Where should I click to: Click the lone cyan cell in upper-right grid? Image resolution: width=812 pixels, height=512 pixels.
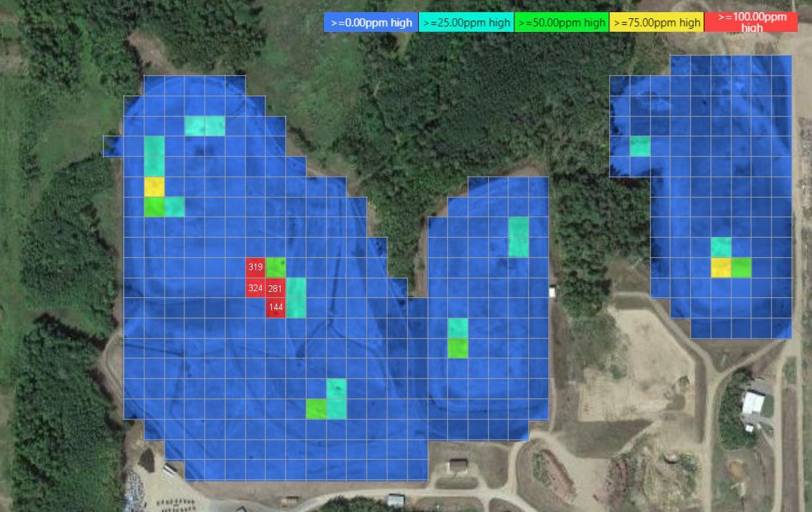(640, 146)
